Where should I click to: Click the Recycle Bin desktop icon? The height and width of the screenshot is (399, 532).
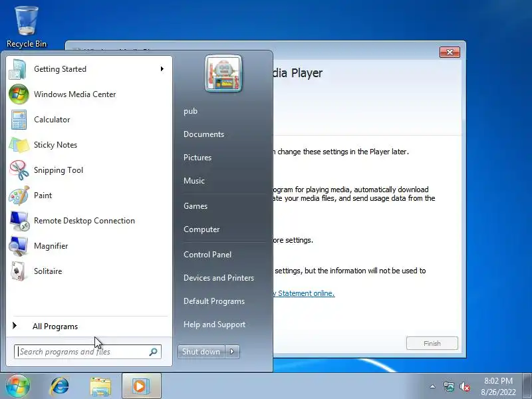click(x=27, y=27)
